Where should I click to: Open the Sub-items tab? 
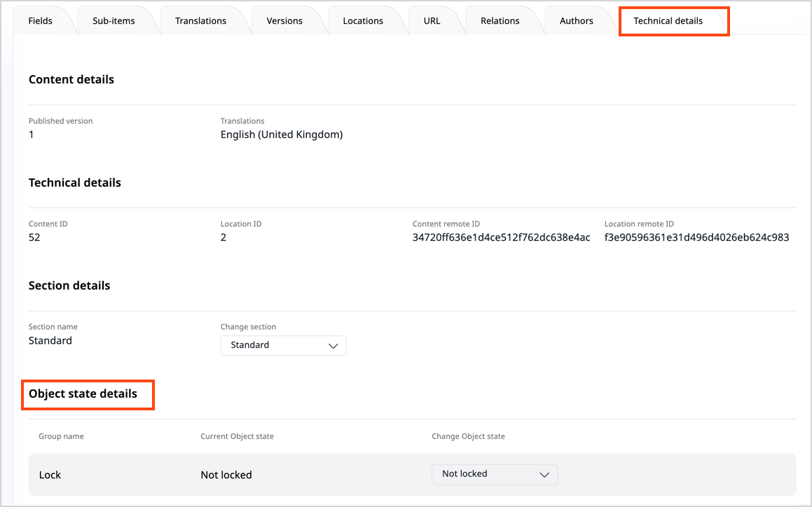[x=113, y=21]
